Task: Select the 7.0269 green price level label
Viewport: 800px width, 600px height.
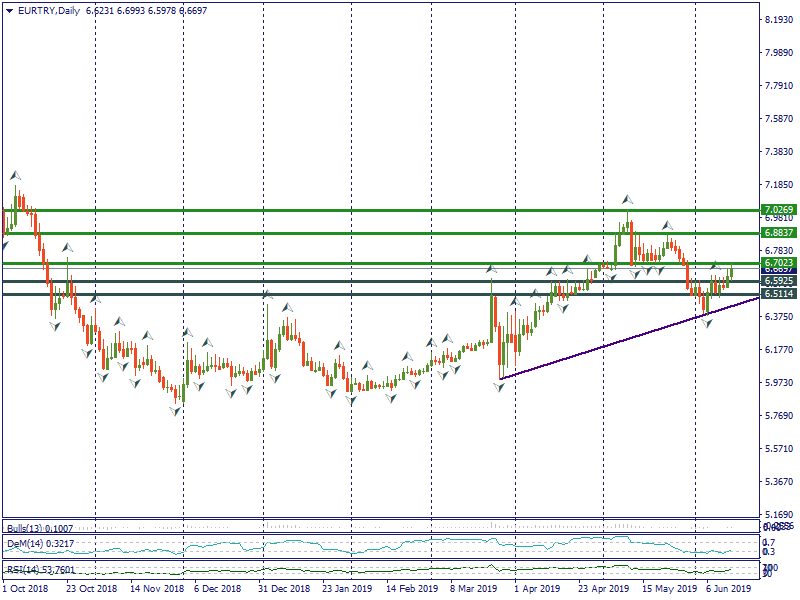Action: [778, 210]
